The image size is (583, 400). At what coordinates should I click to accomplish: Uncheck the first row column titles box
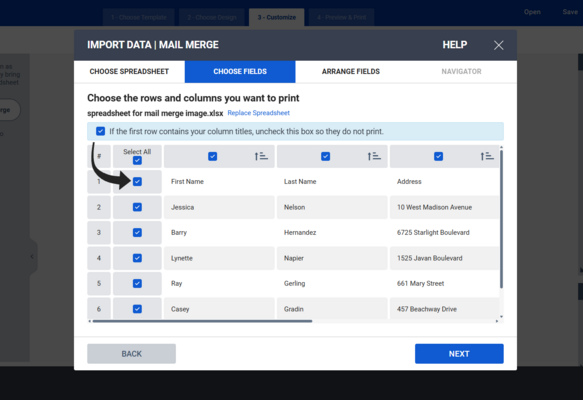100,131
